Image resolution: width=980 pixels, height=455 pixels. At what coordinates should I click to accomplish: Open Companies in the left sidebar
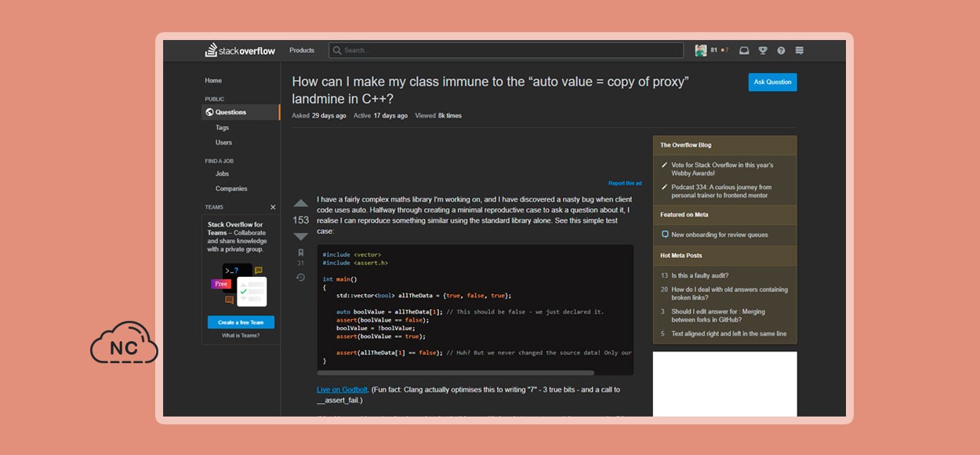[x=231, y=189]
